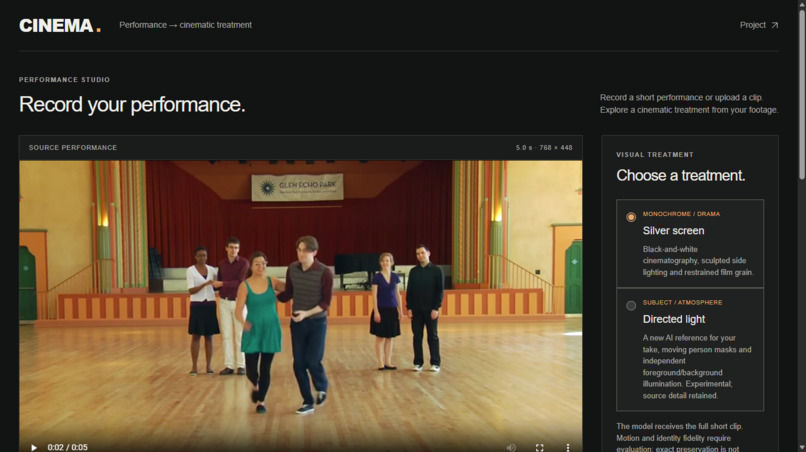
Task: Choose the Silver screen treatment title
Action: (x=673, y=230)
